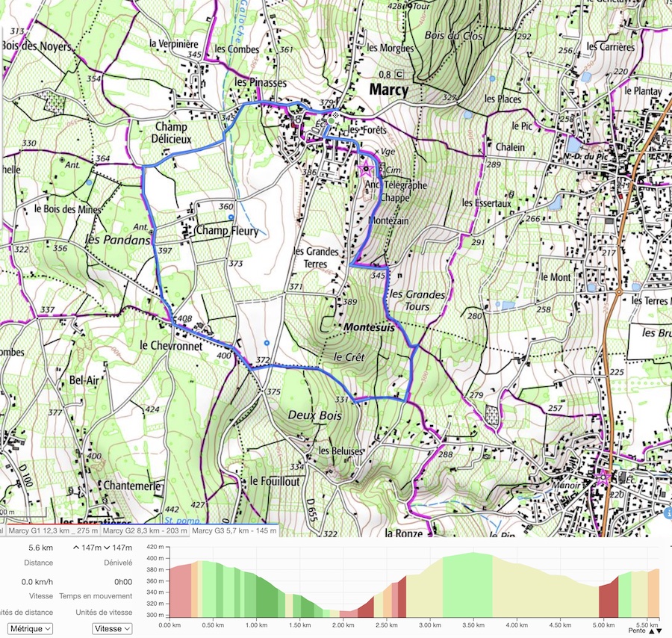This screenshot has height=638, width=672.
Task: Click the Deux Bois forest label
Action: (x=314, y=415)
